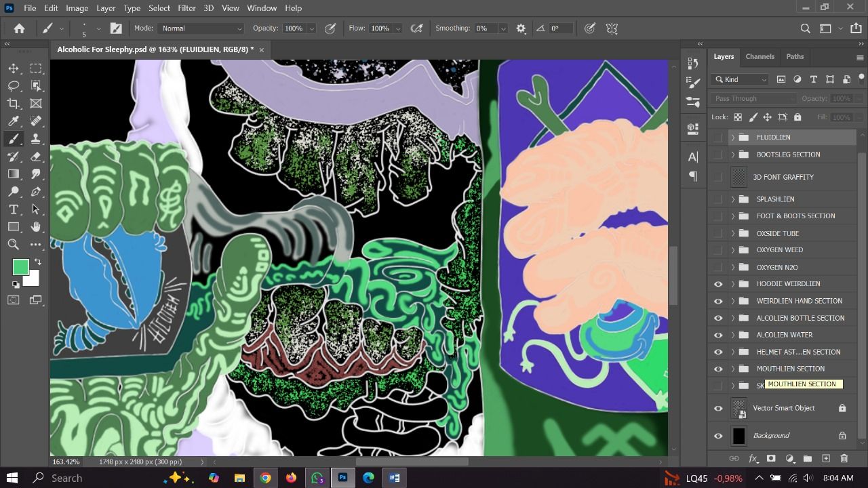Hide the HOODIE WEIRDLIEN layer group
The width and height of the screenshot is (868, 488).
pyautogui.click(x=718, y=283)
